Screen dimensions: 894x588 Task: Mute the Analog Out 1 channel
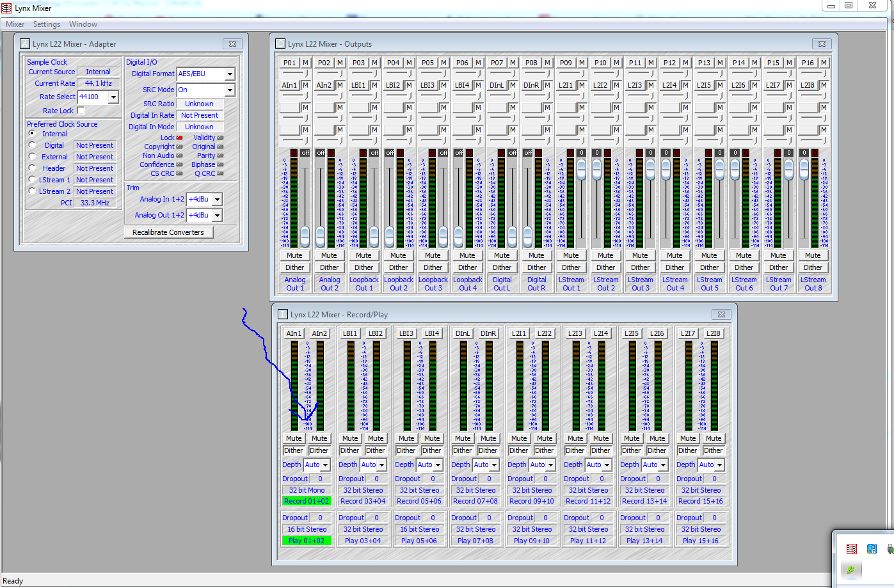tap(294, 255)
